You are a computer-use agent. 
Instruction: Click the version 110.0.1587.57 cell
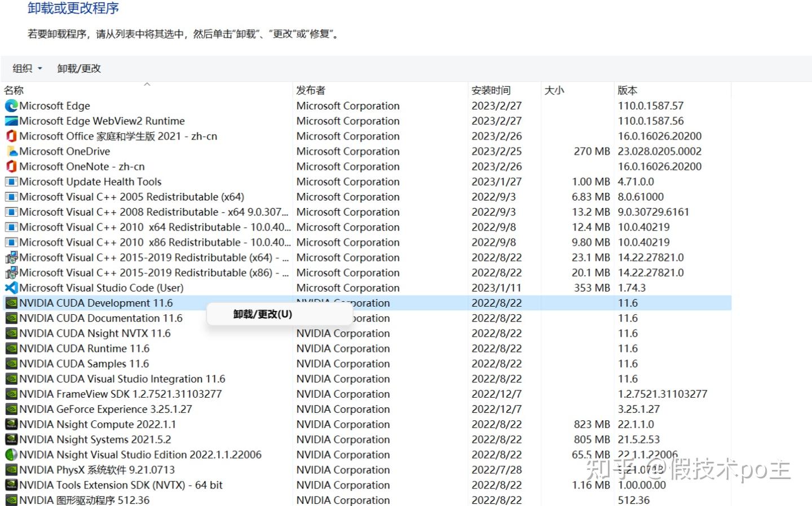click(651, 105)
